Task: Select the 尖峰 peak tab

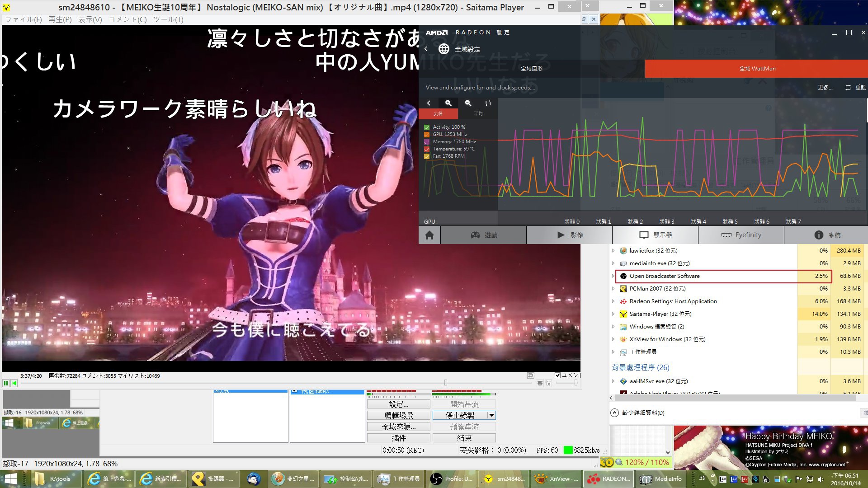Action: pyautogui.click(x=438, y=114)
